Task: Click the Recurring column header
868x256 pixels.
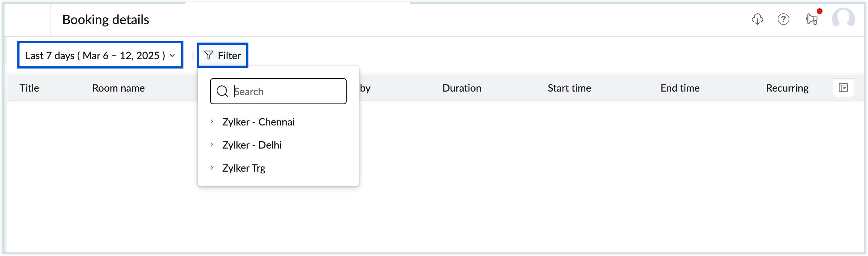Action: [x=787, y=88]
